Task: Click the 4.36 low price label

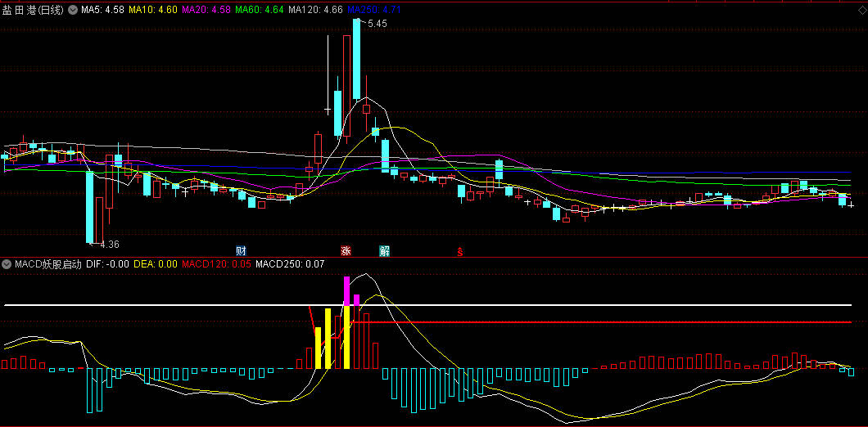Action: point(109,244)
